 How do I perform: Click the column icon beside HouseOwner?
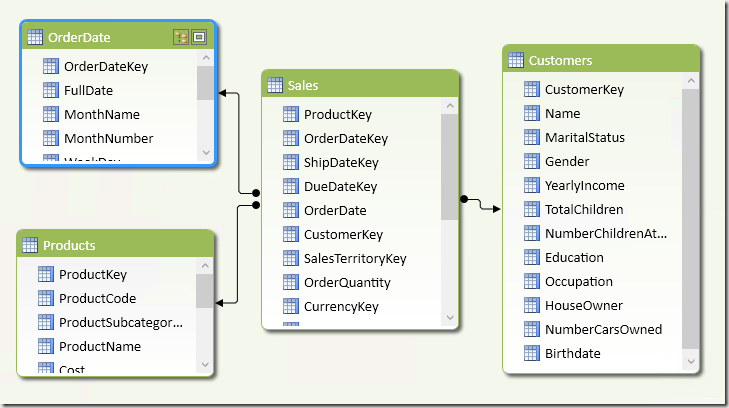[532, 305]
